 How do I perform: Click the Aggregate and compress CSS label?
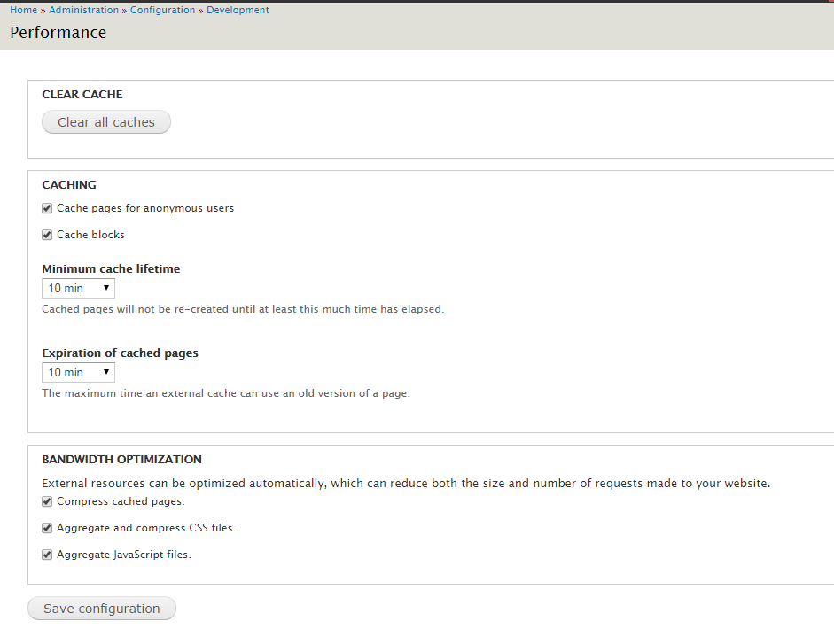[x=146, y=528]
